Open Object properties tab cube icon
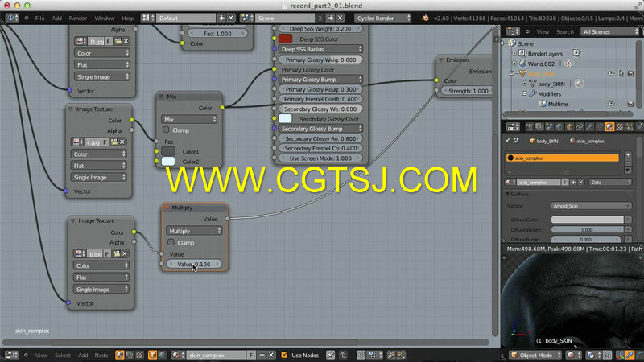The image size is (644, 362). (569, 127)
